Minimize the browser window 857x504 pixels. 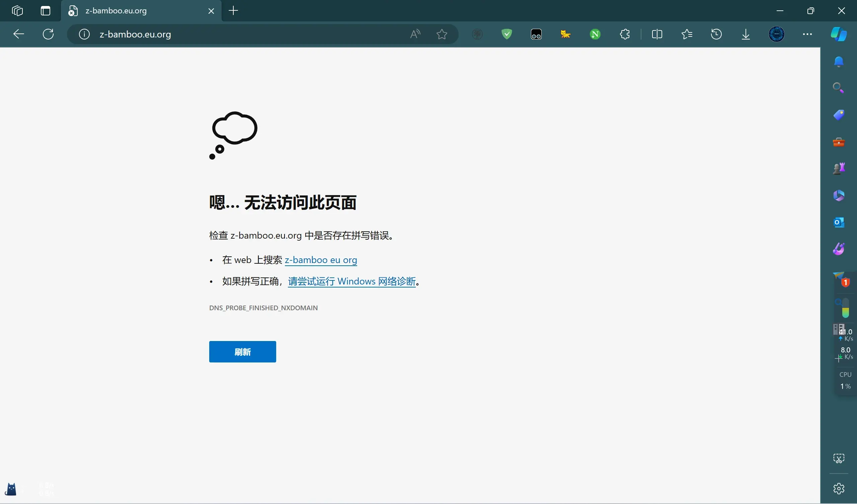point(780,11)
